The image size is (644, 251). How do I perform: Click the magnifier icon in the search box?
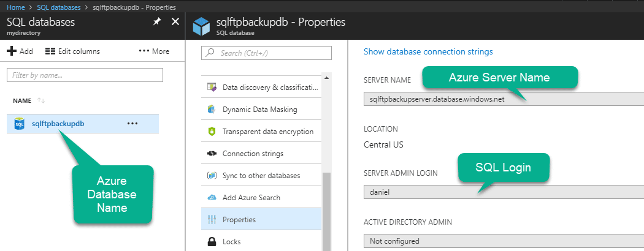click(x=210, y=53)
